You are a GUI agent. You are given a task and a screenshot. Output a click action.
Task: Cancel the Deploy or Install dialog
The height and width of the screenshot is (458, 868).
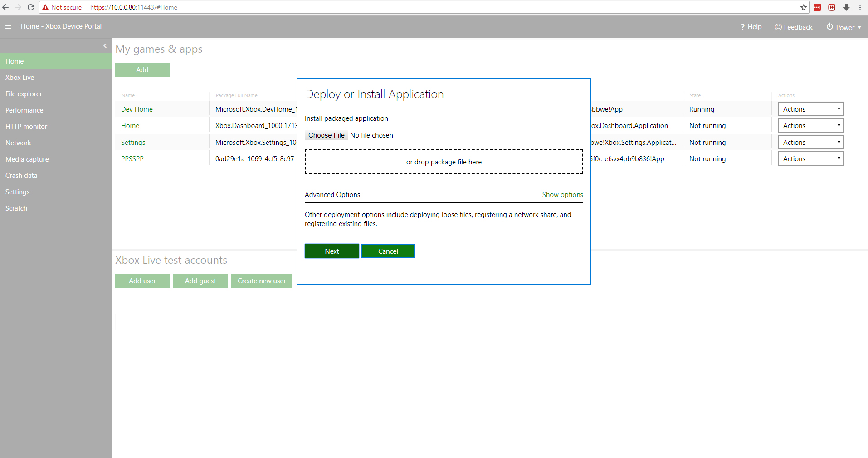(388, 251)
